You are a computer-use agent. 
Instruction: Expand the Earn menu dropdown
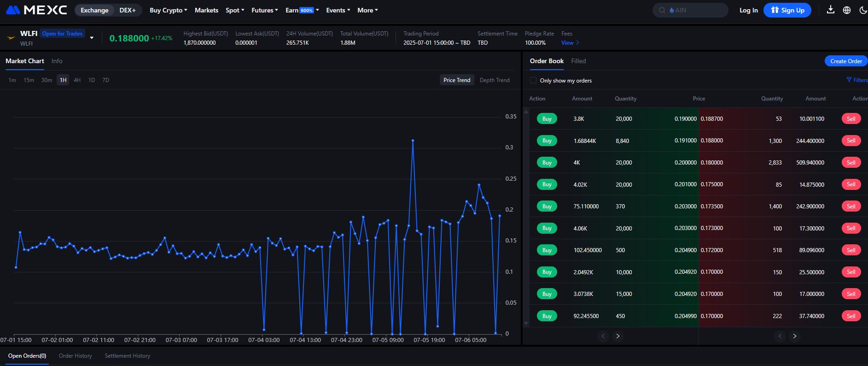(302, 10)
